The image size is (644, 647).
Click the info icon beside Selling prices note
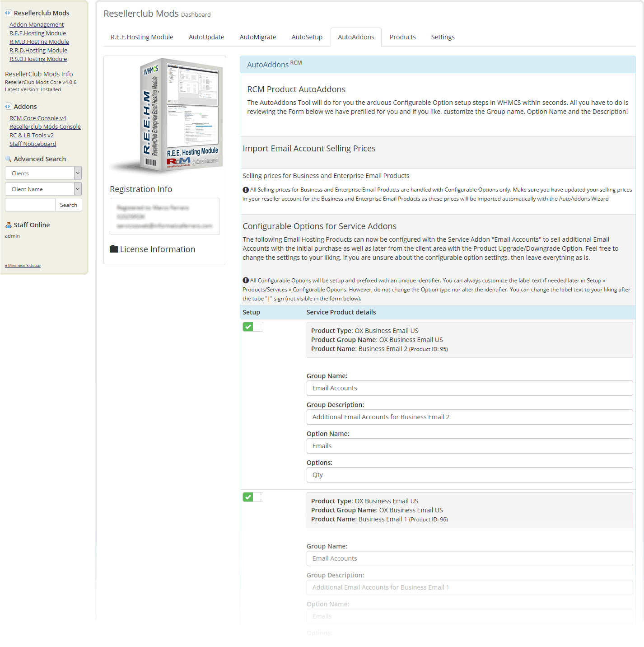coord(246,190)
